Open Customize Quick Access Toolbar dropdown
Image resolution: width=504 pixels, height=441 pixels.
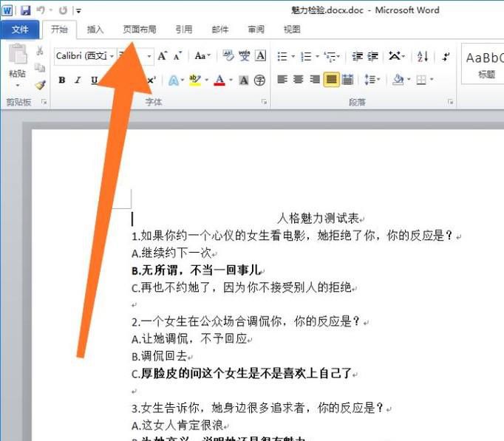pyautogui.click(x=78, y=11)
